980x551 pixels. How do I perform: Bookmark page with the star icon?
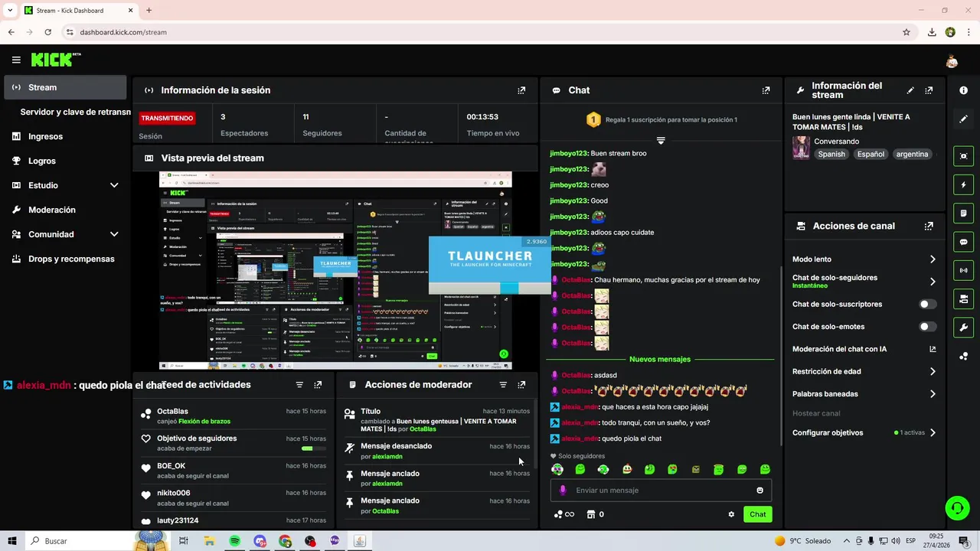point(906,32)
